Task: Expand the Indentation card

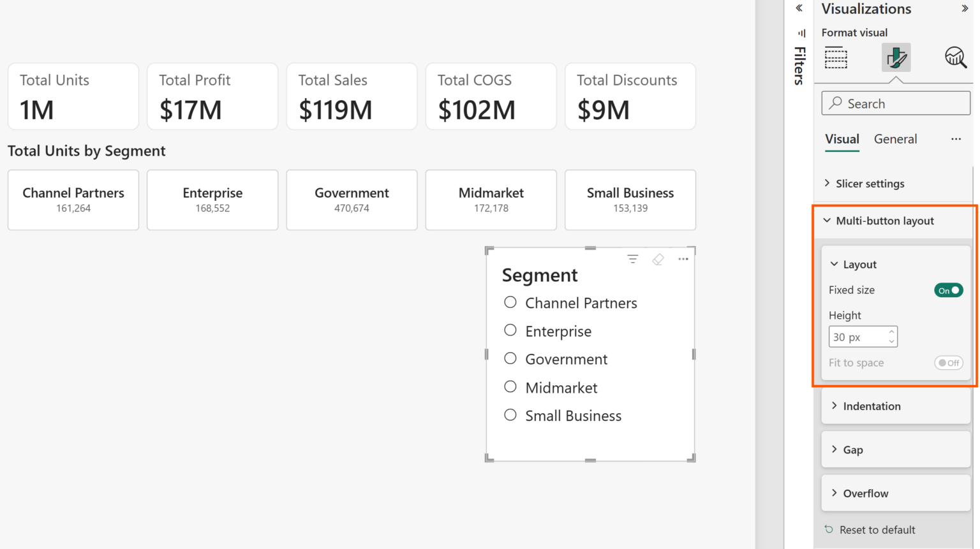Action: click(872, 406)
